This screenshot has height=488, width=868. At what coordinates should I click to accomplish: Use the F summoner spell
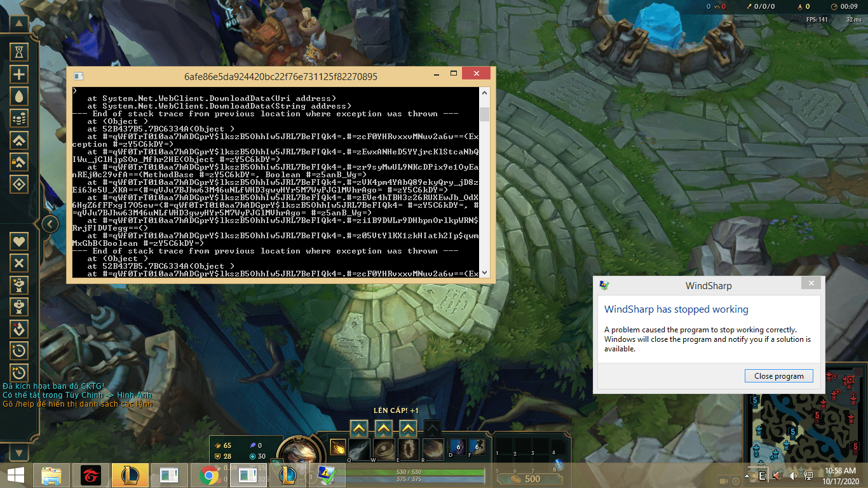[478, 447]
